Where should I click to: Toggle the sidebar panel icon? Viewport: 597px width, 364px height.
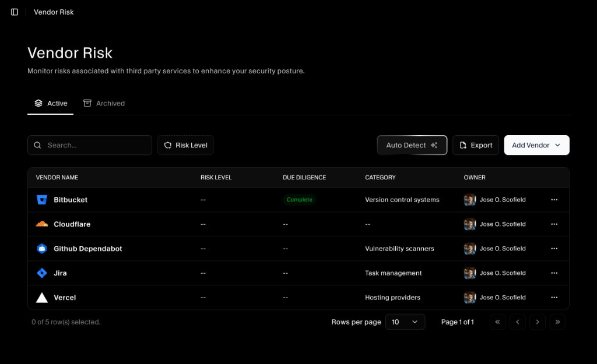(x=15, y=12)
